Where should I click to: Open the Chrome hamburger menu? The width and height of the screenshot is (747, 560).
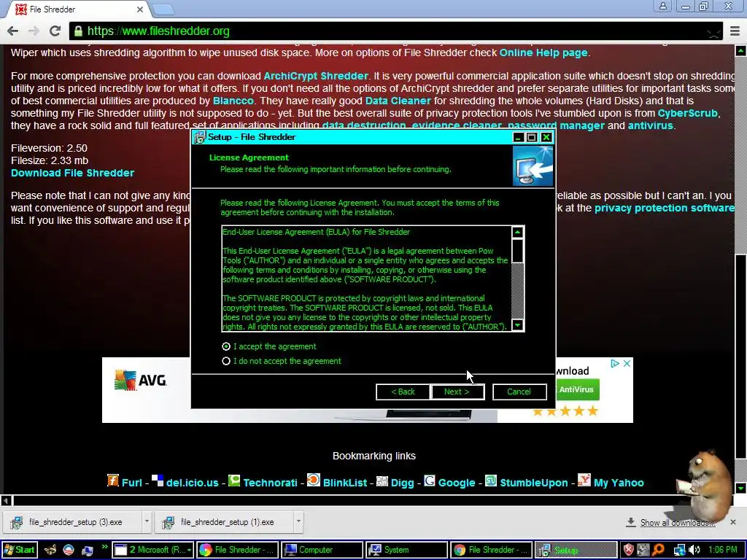pyautogui.click(x=735, y=31)
